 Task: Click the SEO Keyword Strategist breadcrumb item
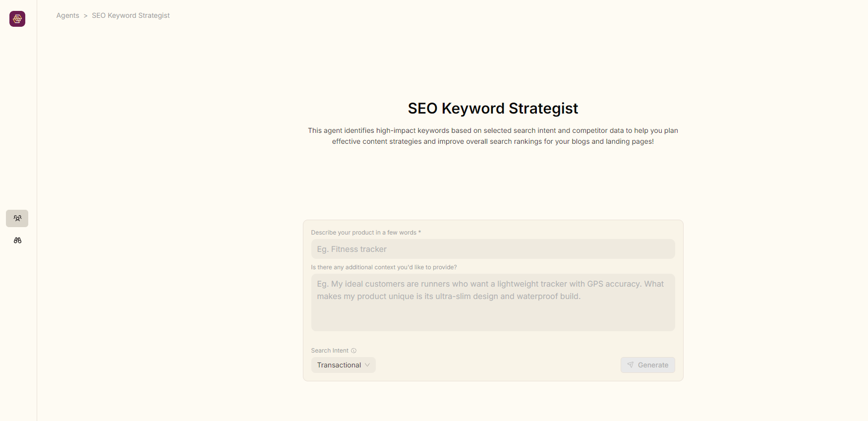pyautogui.click(x=130, y=15)
